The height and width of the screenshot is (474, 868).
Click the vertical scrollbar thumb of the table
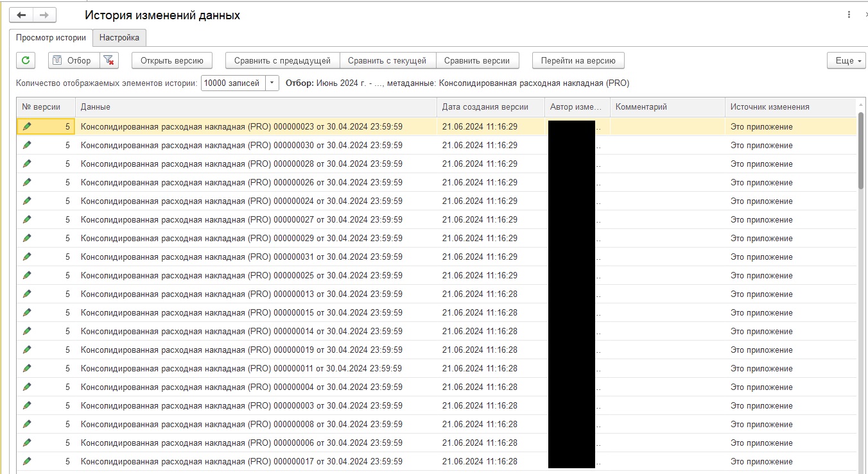coord(860,151)
